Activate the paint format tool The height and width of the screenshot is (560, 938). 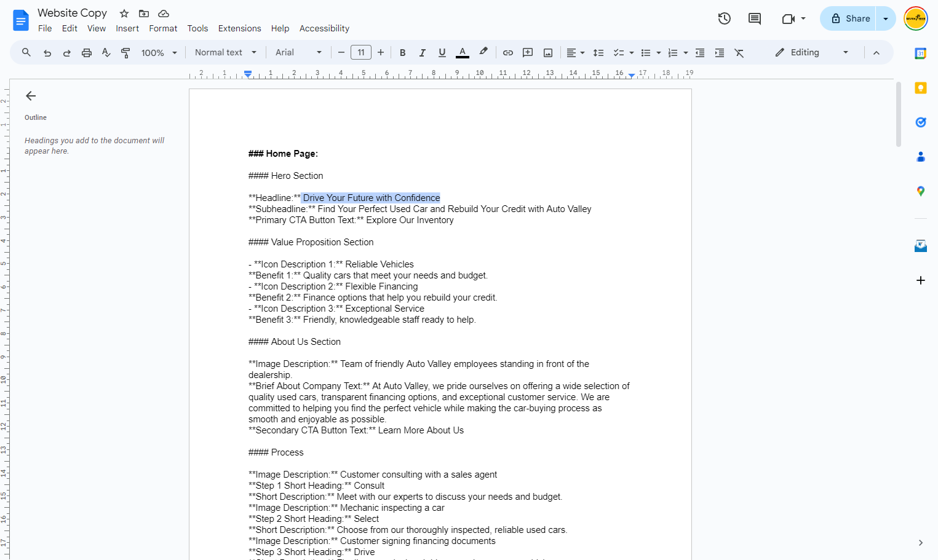125,53
